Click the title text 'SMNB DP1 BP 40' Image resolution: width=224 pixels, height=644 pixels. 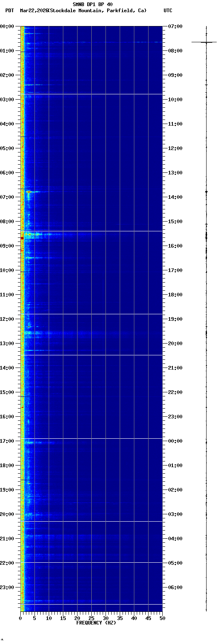pos(93,4)
